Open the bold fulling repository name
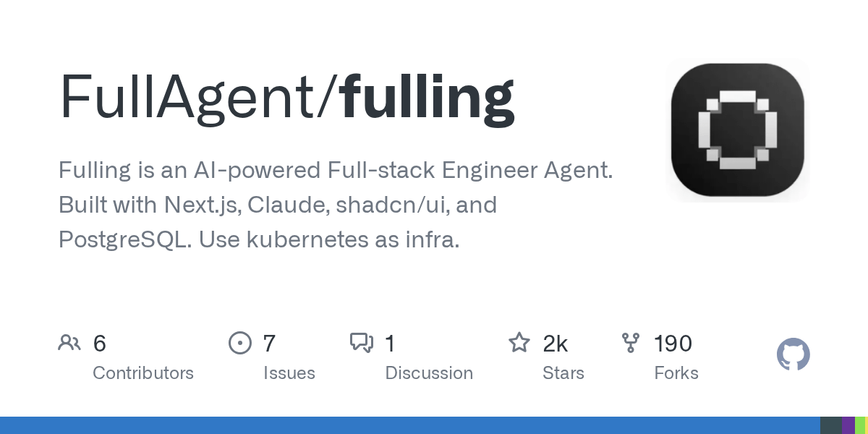 [x=427, y=98]
